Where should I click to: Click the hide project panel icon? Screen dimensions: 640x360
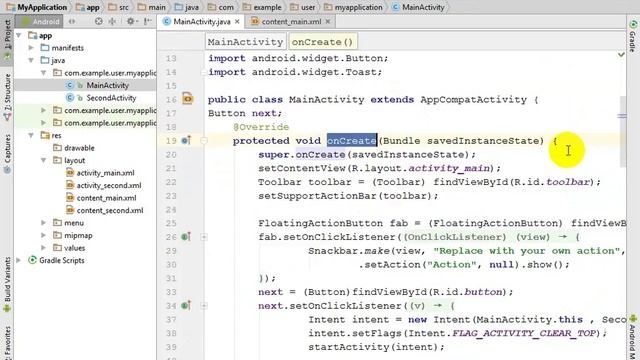[x=148, y=21]
